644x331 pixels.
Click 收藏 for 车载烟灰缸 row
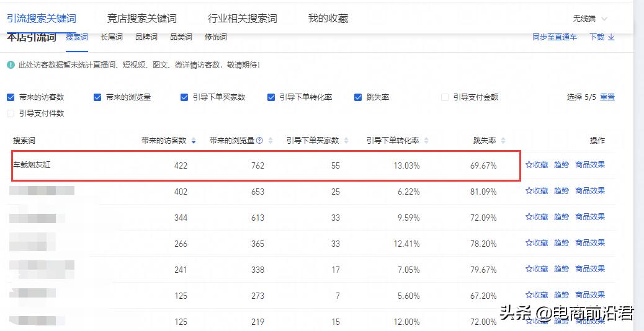click(x=537, y=165)
